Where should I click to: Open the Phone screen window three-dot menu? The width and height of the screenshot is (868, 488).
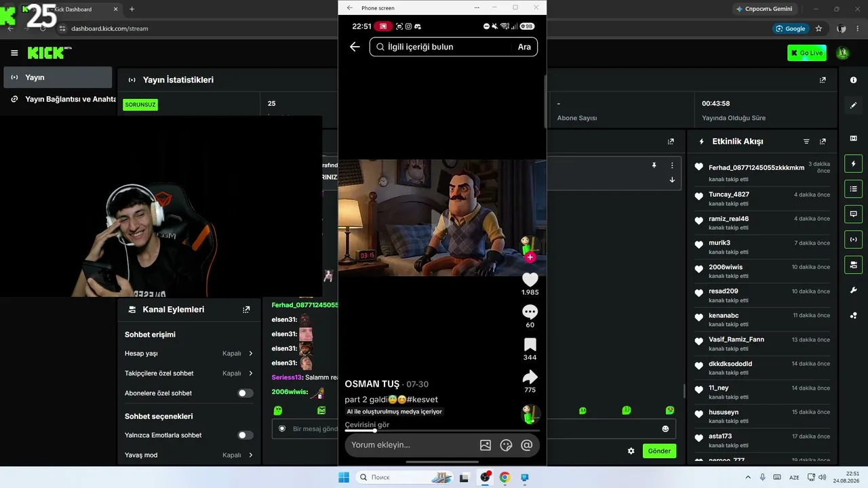(477, 7)
